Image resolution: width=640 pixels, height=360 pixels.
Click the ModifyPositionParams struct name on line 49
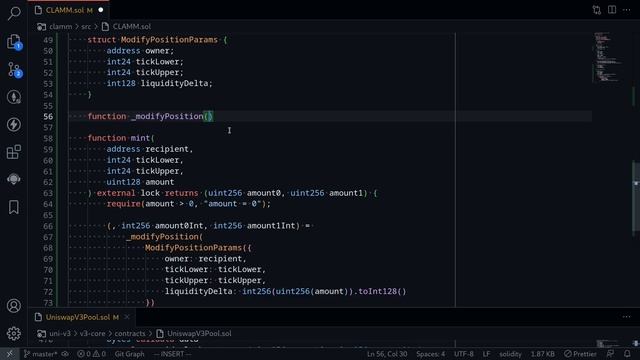(169, 40)
